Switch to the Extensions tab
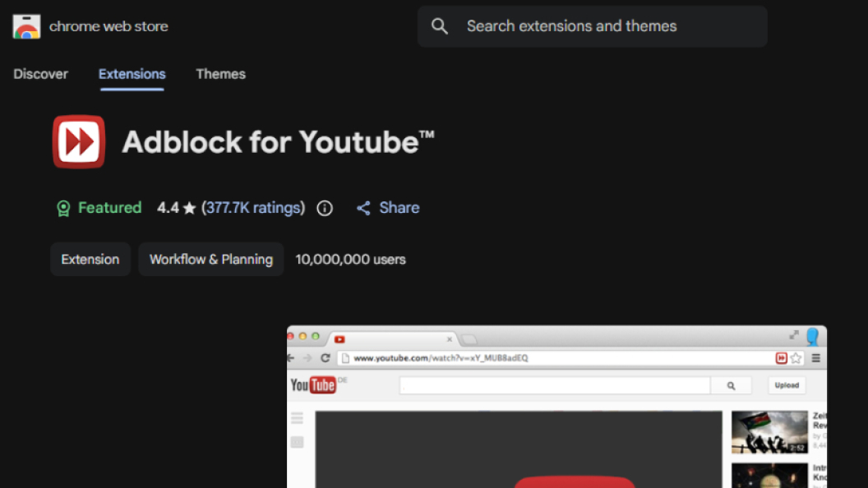 point(132,74)
